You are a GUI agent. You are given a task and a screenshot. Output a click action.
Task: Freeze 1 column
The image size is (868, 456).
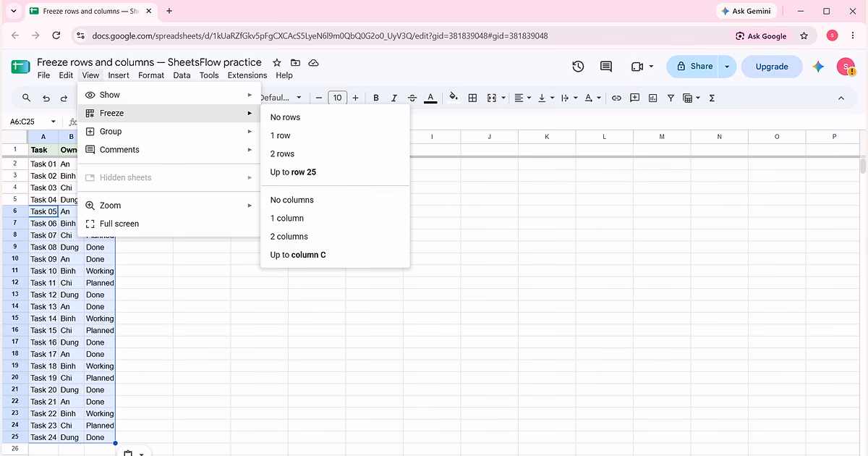[335, 218]
